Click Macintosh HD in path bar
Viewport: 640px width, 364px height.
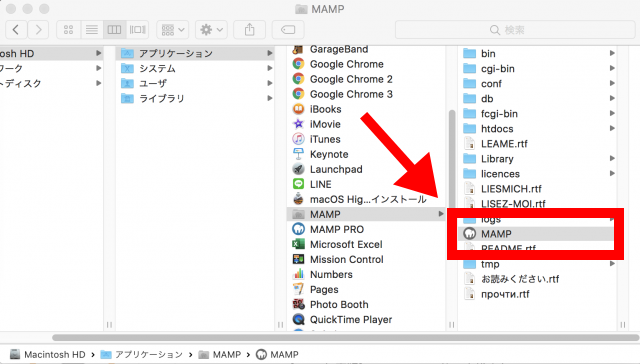click(48, 354)
